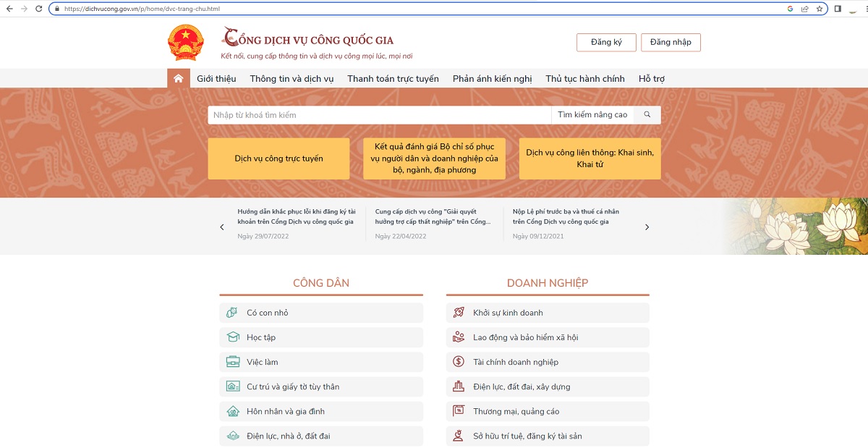The height and width of the screenshot is (448, 868).
Task: Click the national emblem logo
Action: (x=186, y=42)
